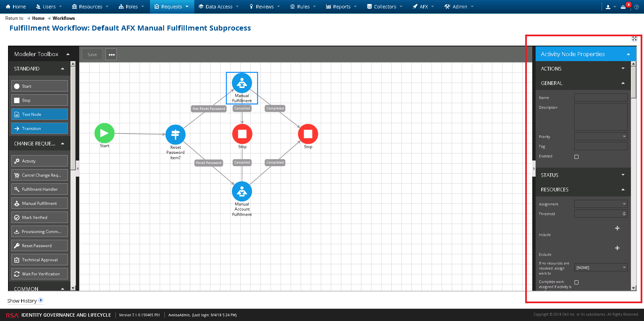Click the Save button above the canvas
The width and height of the screenshot is (644, 321).
[92, 54]
